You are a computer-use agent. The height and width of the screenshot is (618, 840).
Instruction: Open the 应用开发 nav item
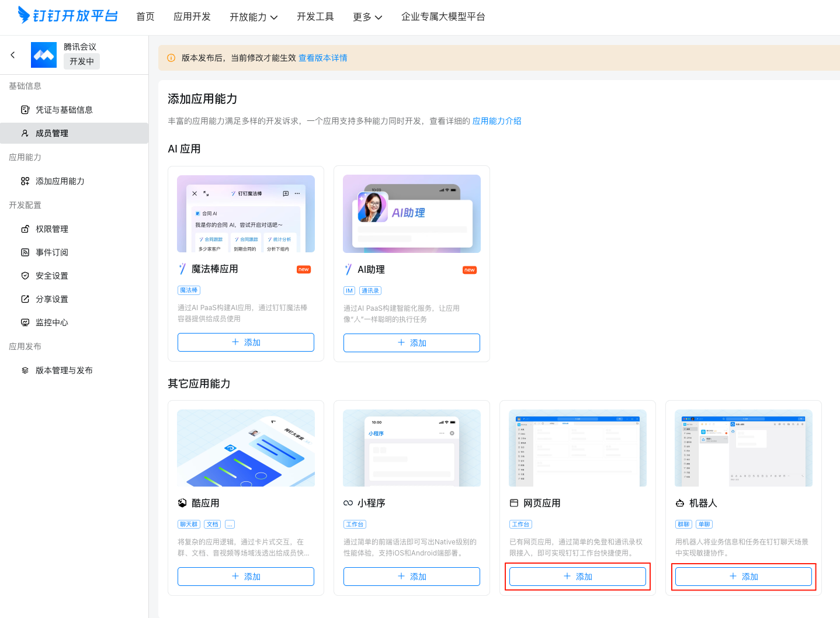tap(192, 16)
